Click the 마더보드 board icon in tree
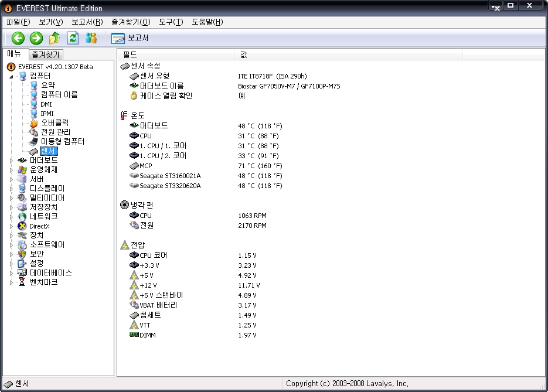548x392 pixels. (22, 161)
